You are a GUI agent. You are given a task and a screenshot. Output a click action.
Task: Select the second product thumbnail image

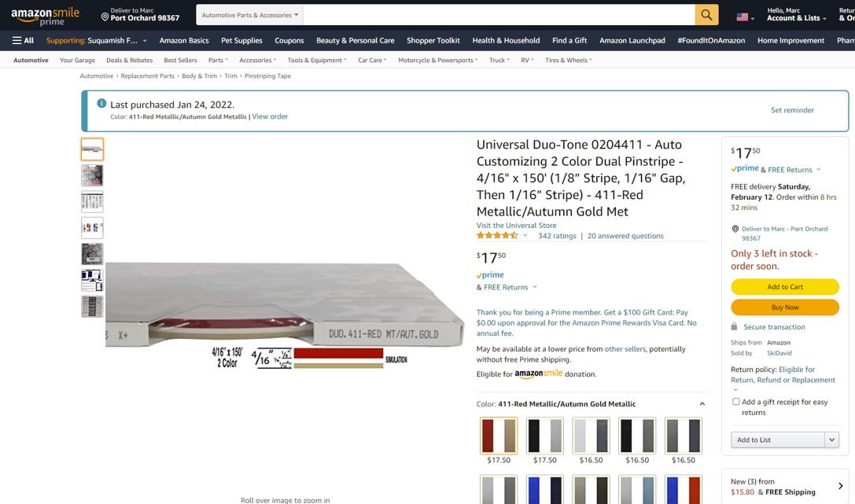(x=92, y=175)
